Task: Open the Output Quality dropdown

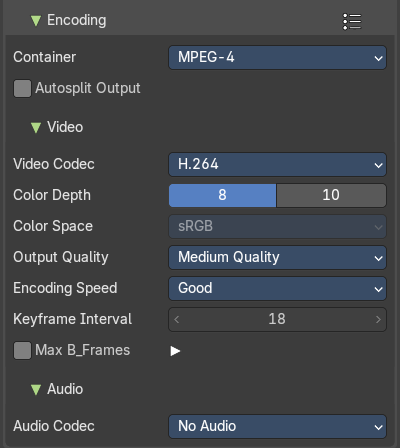Action: tap(277, 257)
